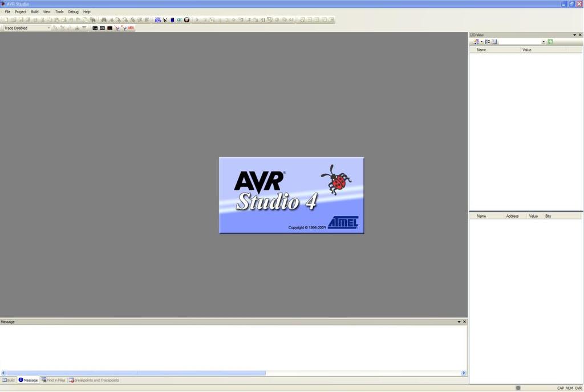Image resolution: width=584 pixels, height=392 pixels.
Task: Click the Address column header
Action: (x=515, y=216)
